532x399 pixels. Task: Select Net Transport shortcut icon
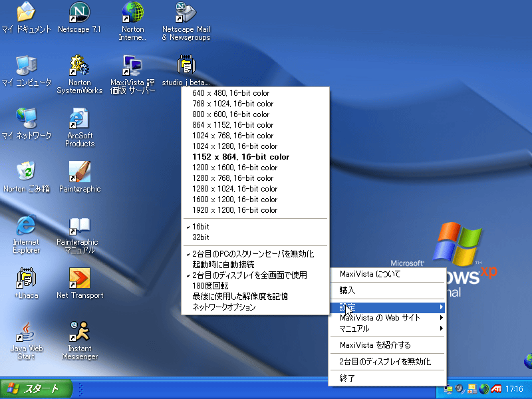point(79,277)
